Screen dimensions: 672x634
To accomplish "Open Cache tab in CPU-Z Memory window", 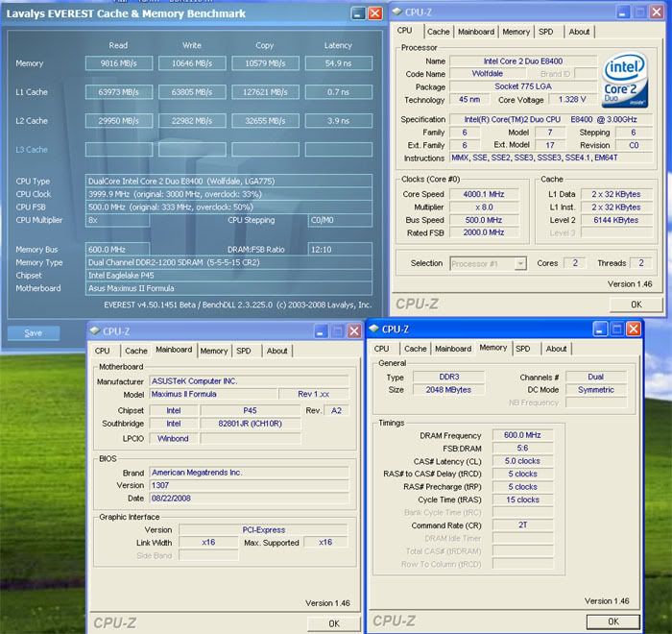I will tap(416, 349).
